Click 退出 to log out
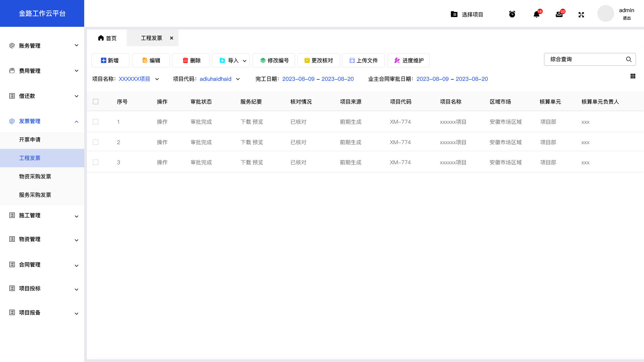Image resolution: width=644 pixels, height=362 pixels. (627, 18)
